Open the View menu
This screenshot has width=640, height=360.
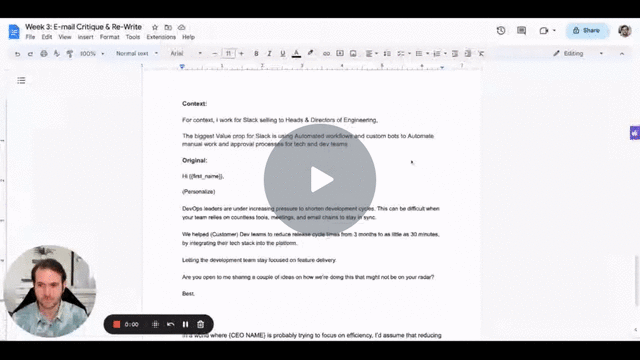tap(65, 37)
